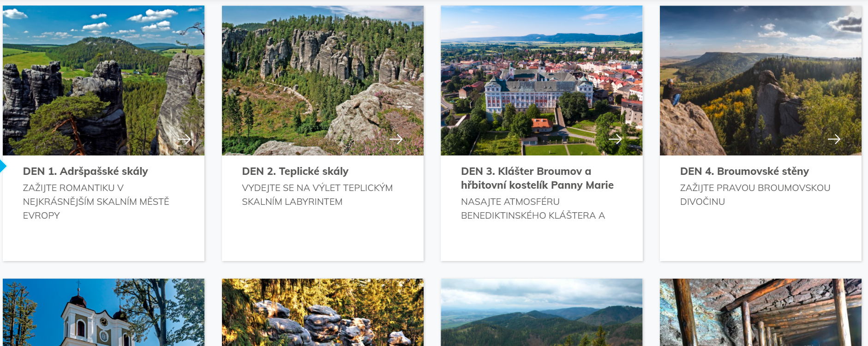Screen dimensions: 868x346
Task: Open the wooden mine tunnel photo card
Action: (760, 312)
